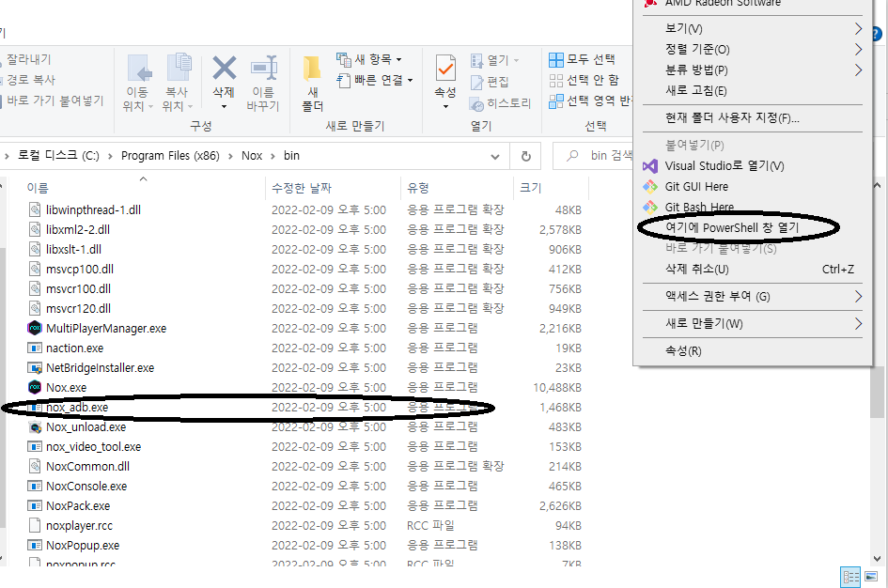Click the 히스토리 history ribbon button
The height and width of the screenshot is (588, 888).
coord(501,103)
